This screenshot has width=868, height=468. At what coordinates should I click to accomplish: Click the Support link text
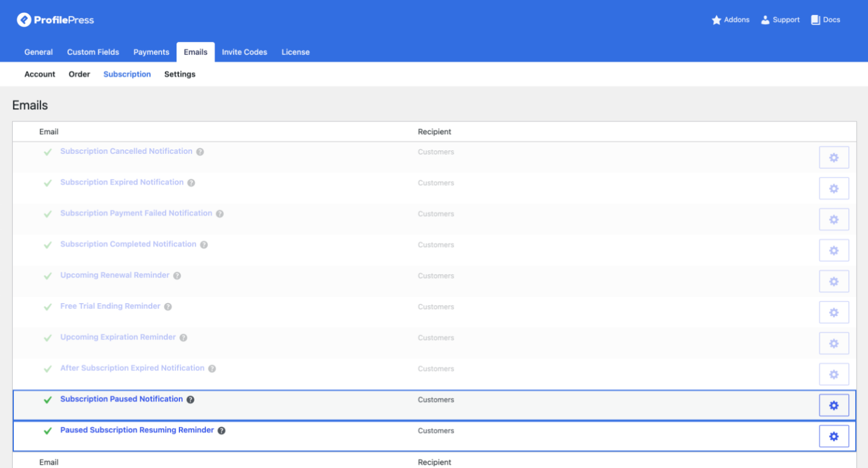click(x=786, y=20)
